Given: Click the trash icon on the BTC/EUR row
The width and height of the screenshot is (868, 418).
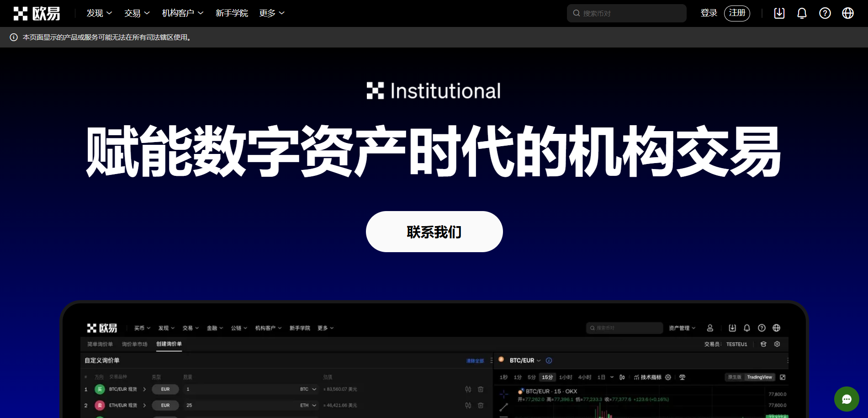Looking at the screenshot, I should (x=481, y=389).
